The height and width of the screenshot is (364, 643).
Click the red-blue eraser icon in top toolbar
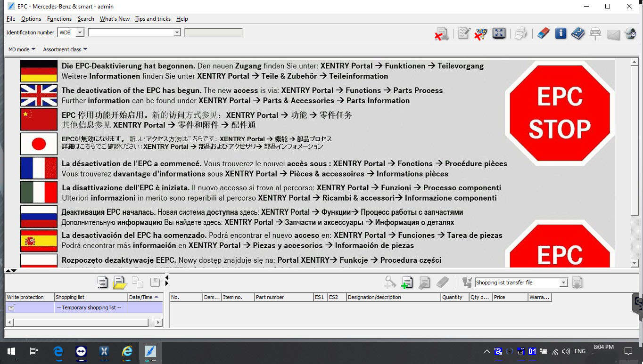543,33
